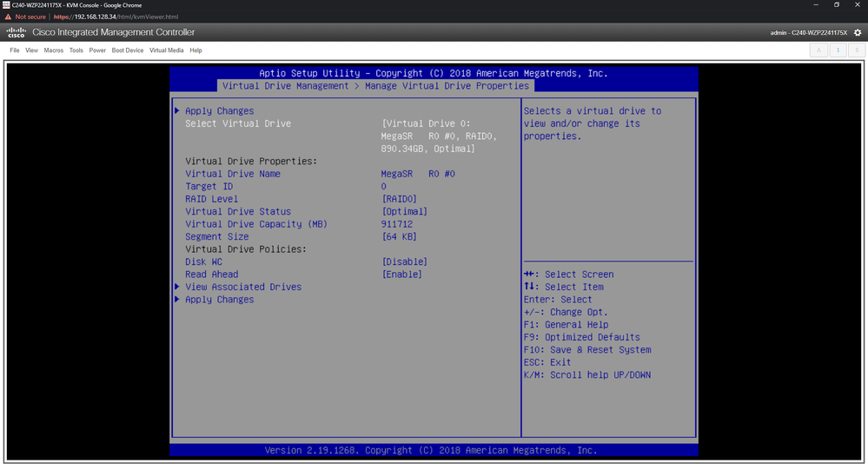This screenshot has height=470, width=868.
Task: Click the Virtual Drive Name value MegaSR R0 #0
Action: click(x=418, y=174)
